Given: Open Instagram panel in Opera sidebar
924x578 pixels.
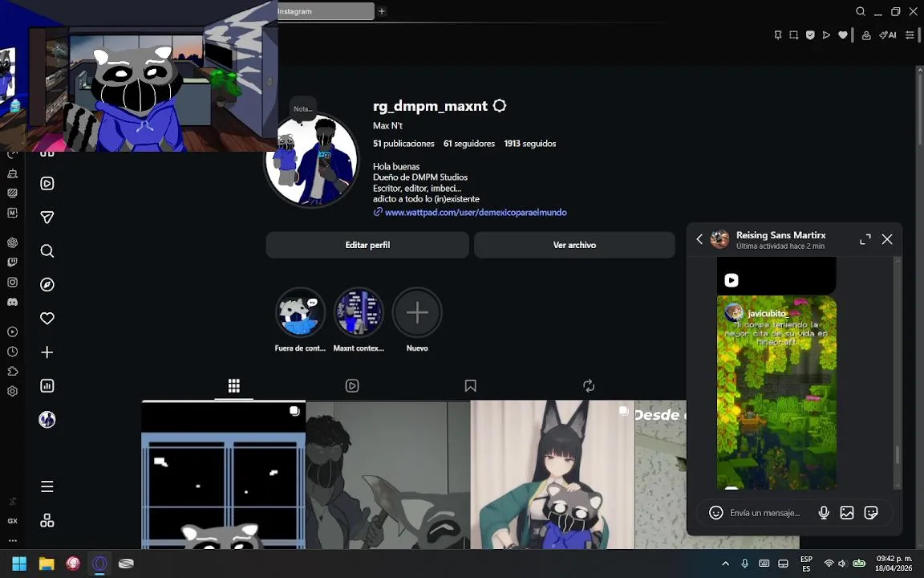Looking at the screenshot, I should click(12, 282).
